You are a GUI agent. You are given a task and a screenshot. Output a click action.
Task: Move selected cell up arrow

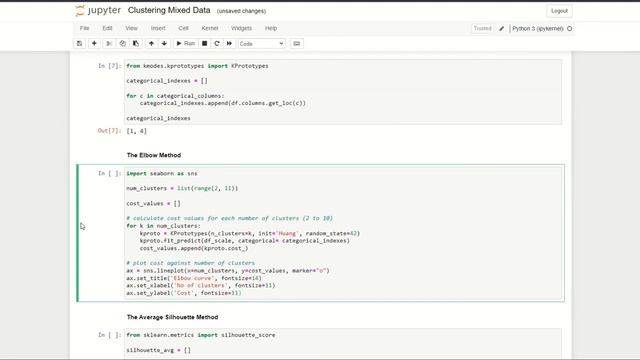151,43
